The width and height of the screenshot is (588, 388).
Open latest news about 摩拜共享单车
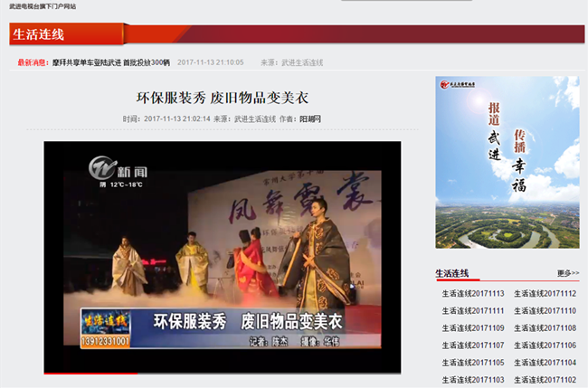(110, 62)
